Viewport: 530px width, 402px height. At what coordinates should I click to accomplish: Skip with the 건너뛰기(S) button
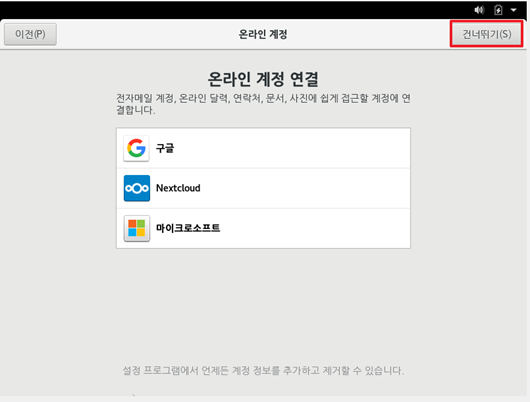coord(487,34)
